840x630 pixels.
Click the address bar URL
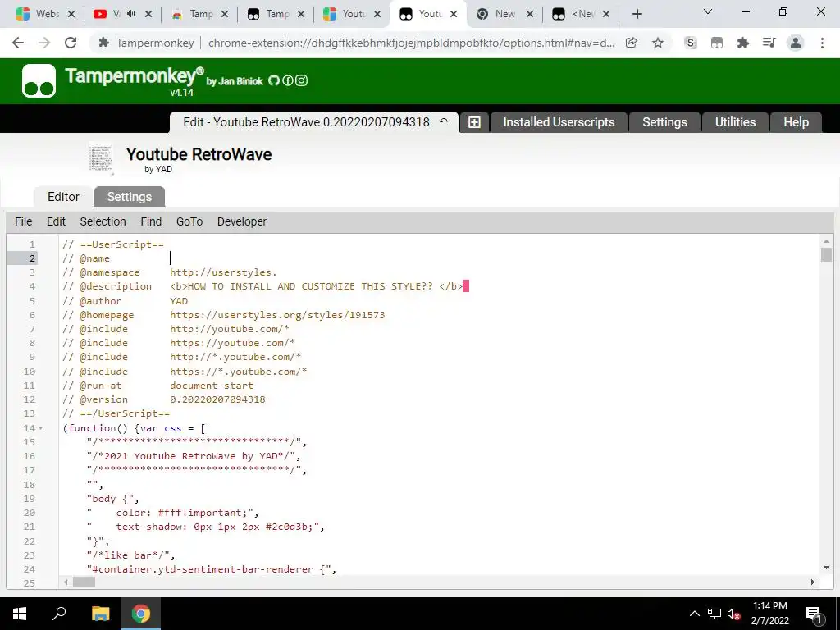pos(411,43)
